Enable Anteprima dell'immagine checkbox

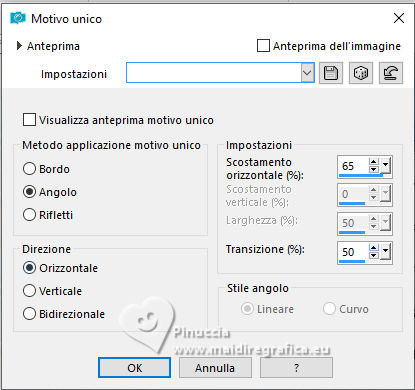pyautogui.click(x=263, y=46)
